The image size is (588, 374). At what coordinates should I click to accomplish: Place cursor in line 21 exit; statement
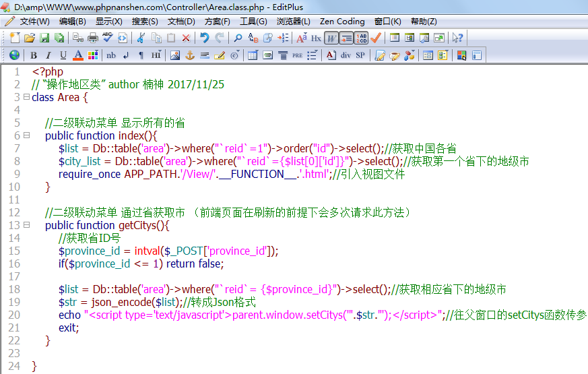[69, 328]
